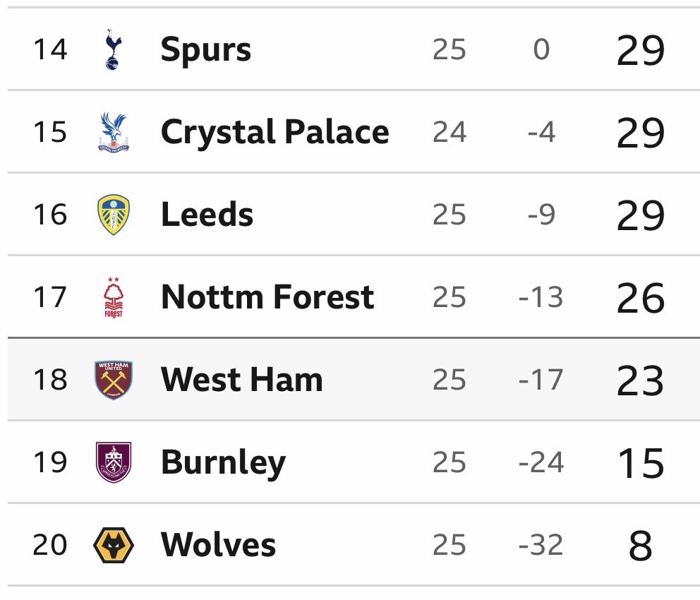Click the Crystal Palace eagle crest
Screen dimensions: 700x600
click(x=113, y=132)
